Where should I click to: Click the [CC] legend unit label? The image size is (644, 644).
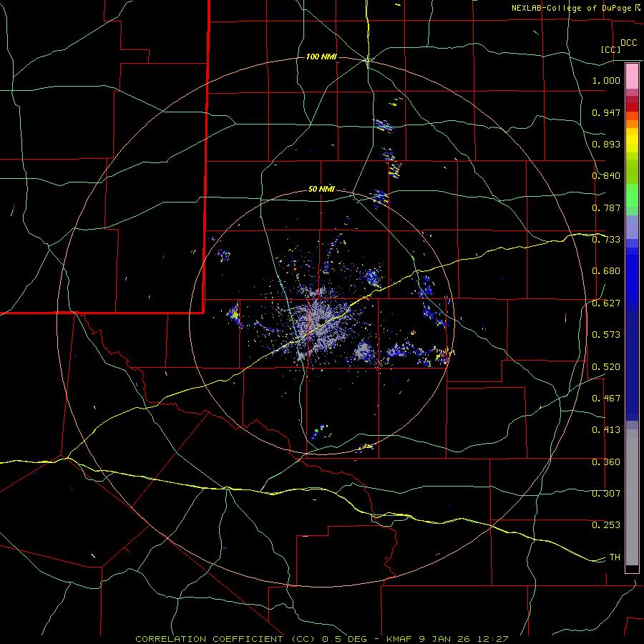(611, 49)
